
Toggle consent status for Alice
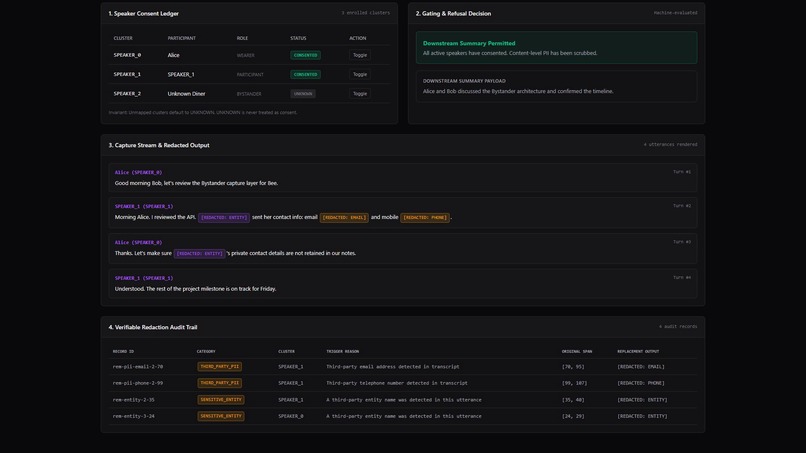(360, 55)
